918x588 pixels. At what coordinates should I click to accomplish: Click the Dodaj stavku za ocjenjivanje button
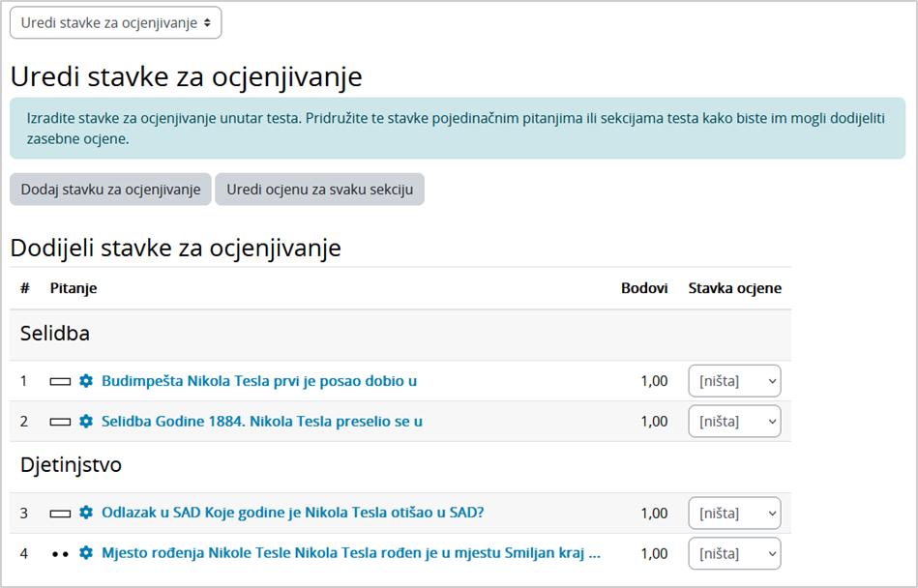coord(109,189)
